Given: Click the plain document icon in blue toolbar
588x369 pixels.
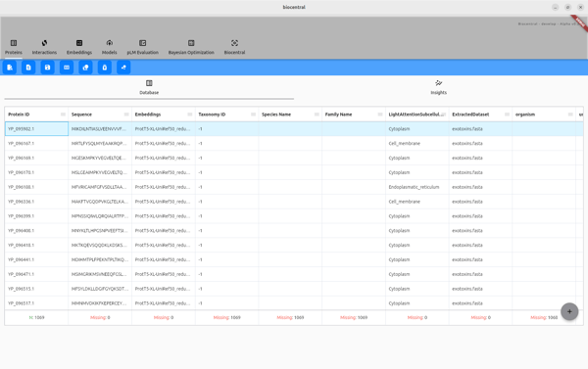Looking at the screenshot, I should click(x=28, y=68).
